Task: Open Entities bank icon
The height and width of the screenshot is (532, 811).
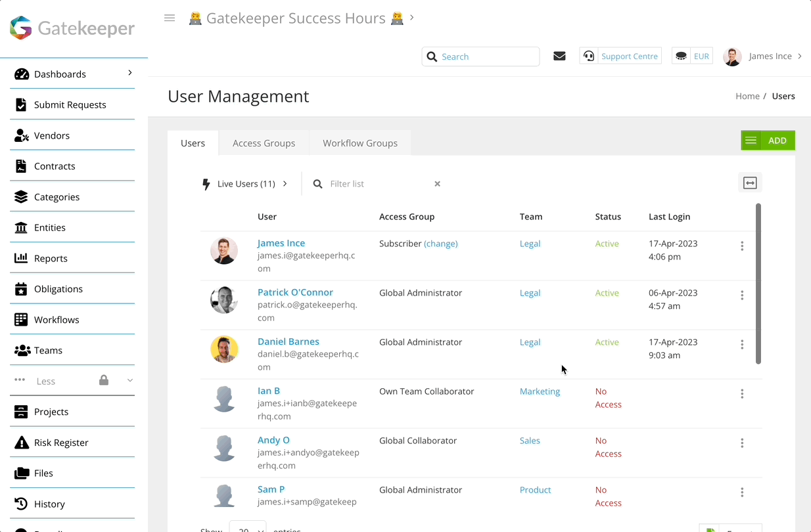Action: click(x=22, y=227)
